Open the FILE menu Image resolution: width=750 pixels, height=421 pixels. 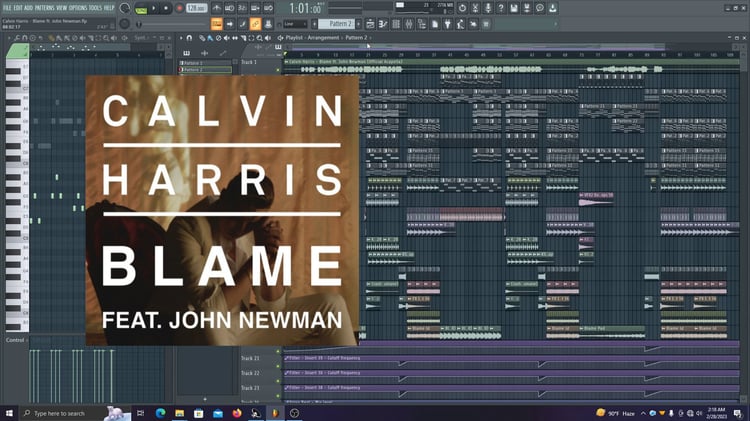7,8
